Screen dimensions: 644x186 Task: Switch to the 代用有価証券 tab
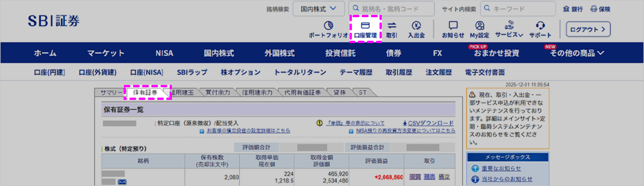point(302,92)
